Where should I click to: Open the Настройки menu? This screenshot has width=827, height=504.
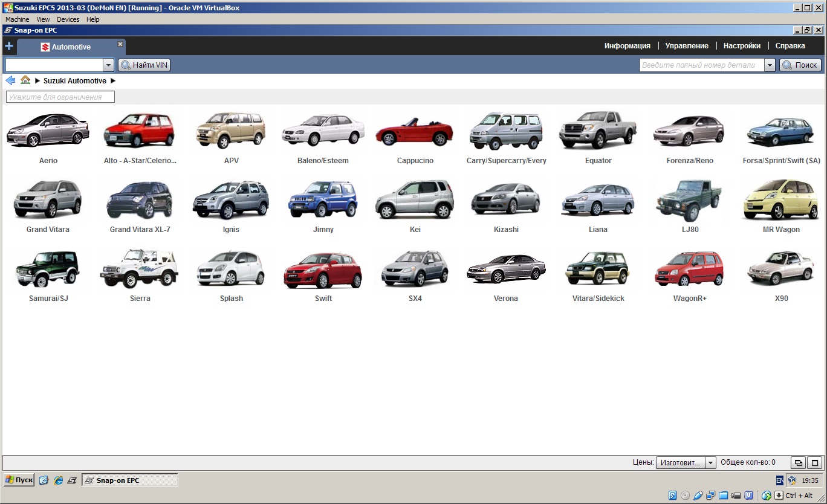coord(742,46)
